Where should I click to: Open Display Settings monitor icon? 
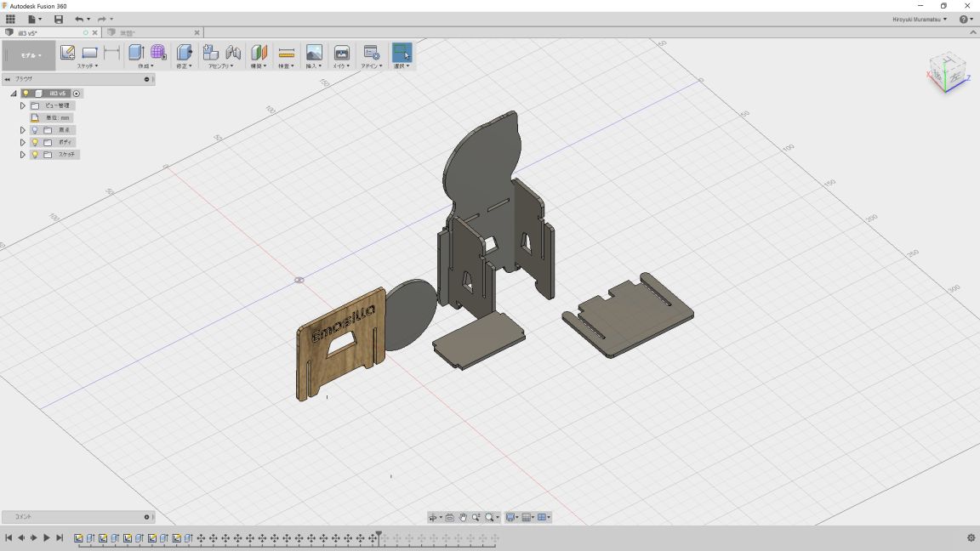[x=510, y=517]
